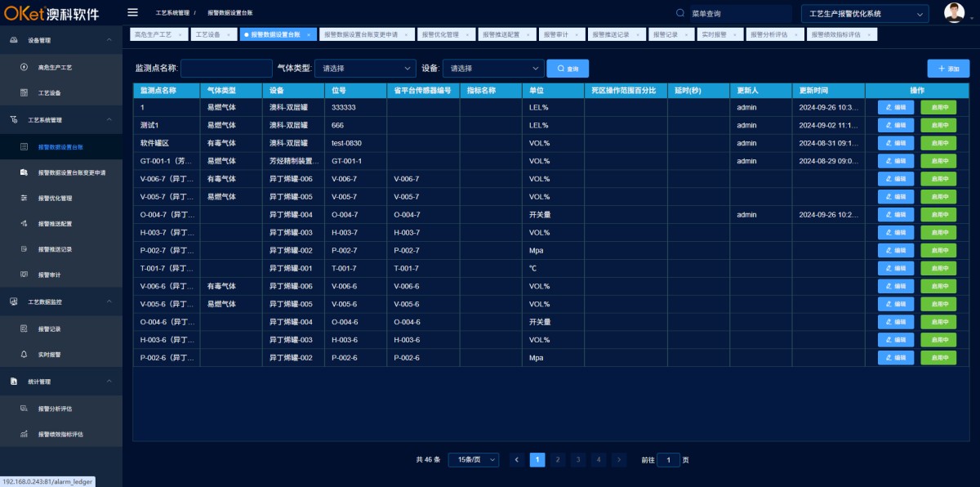Open the 15条/页 page size dropdown
This screenshot has height=487, width=980.
[472, 460]
